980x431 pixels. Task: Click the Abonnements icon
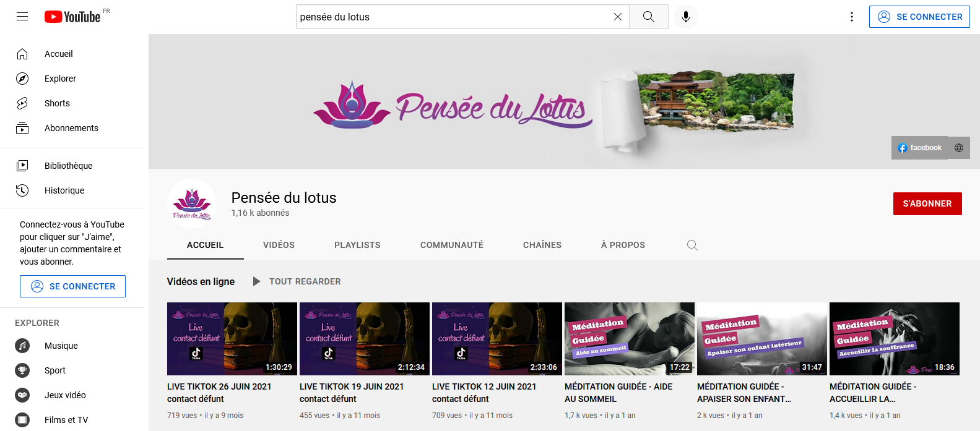click(22, 128)
